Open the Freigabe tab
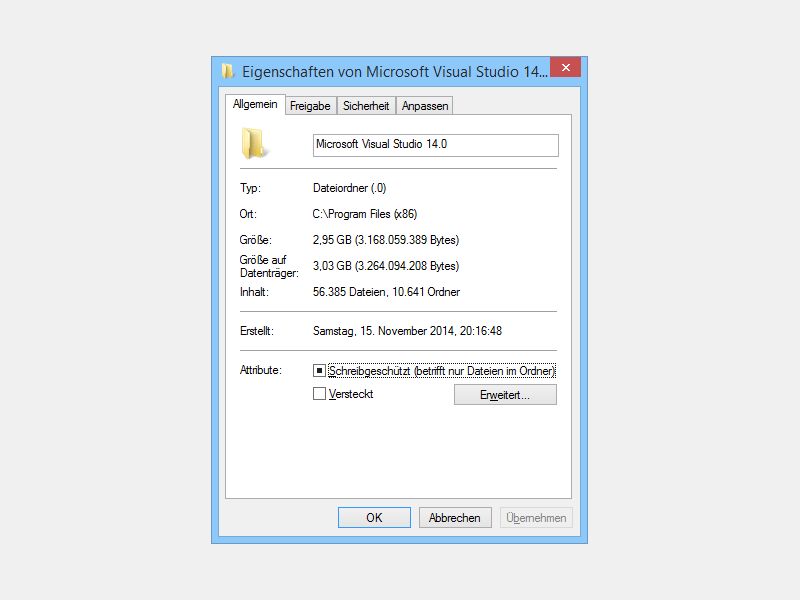This screenshot has width=800, height=600. [310, 106]
